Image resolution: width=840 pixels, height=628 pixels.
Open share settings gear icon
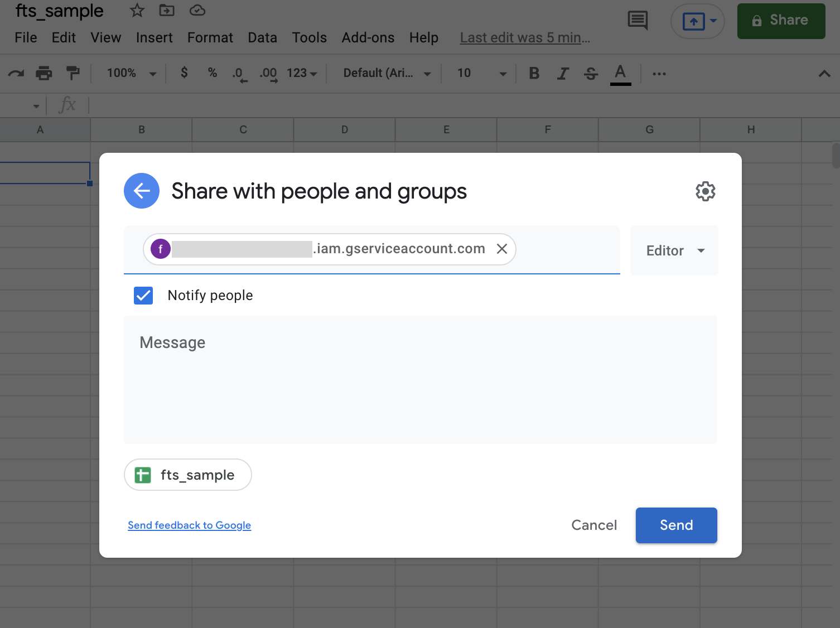[x=705, y=191]
